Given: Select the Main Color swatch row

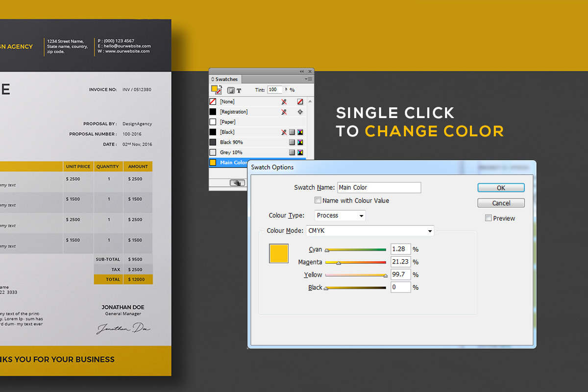Looking at the screenshot, I should point(228,162).
